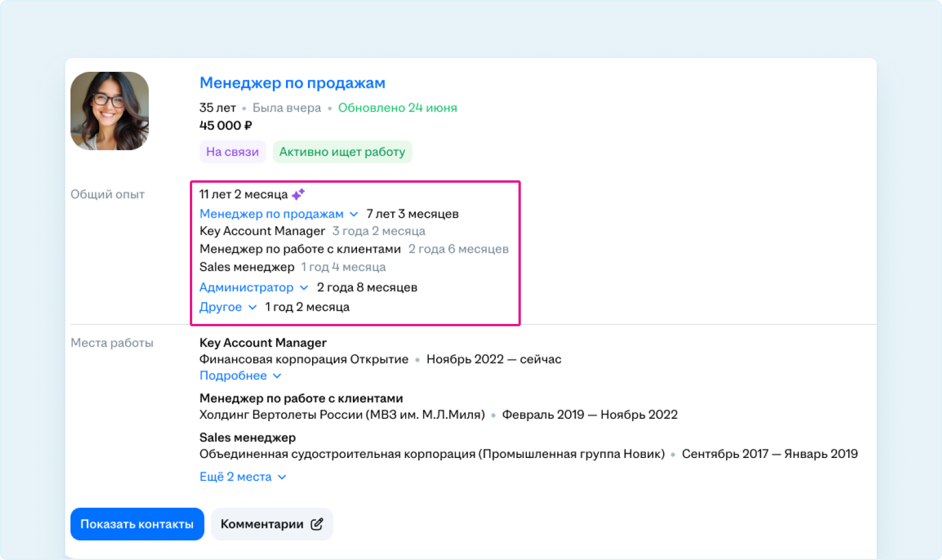
Task: Show more workplaces via Ещё 2 места
Action: pyautogui.click(x=235, y=477)
